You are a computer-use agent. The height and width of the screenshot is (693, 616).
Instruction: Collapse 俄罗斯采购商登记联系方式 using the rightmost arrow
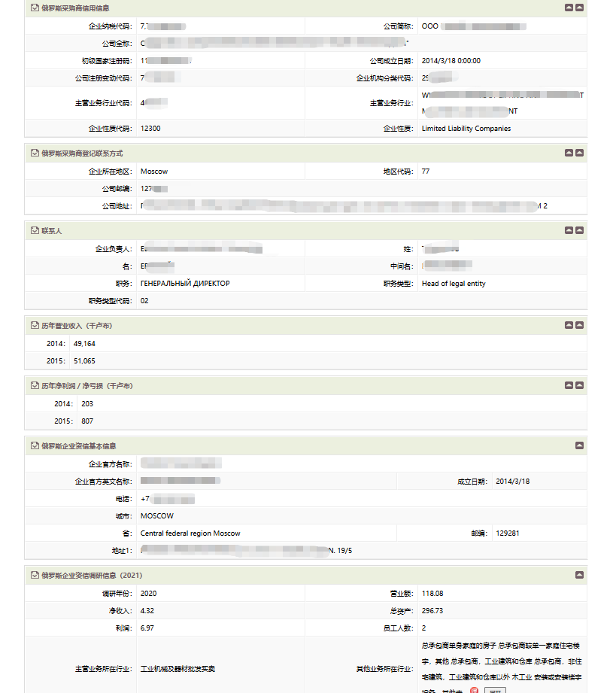click(579, 153)
